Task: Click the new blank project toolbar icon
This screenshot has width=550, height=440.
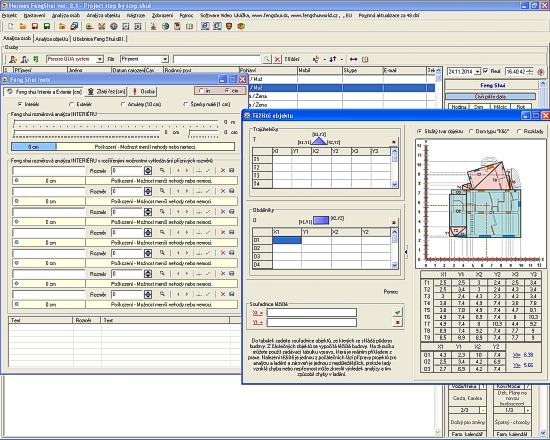Action: [11, 26]
